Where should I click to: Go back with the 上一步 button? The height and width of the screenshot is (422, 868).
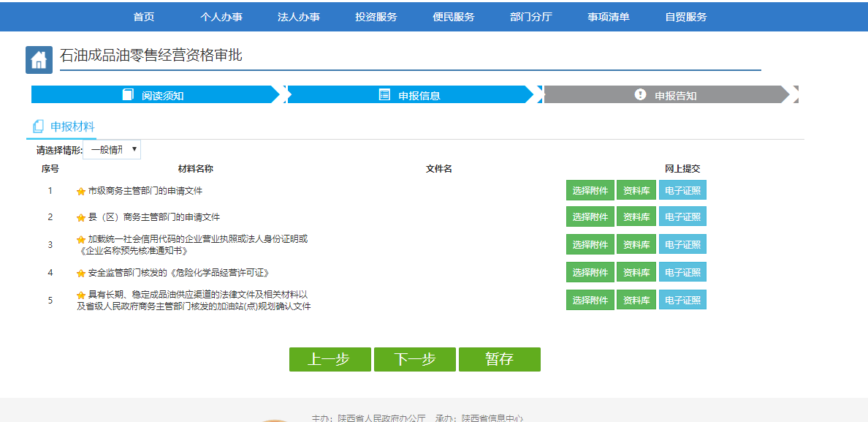[x=330, y=360]
